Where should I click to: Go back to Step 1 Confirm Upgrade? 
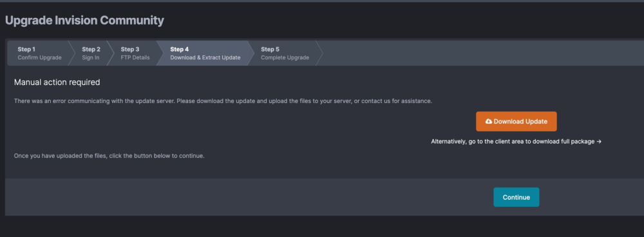[x=39, y=53]
